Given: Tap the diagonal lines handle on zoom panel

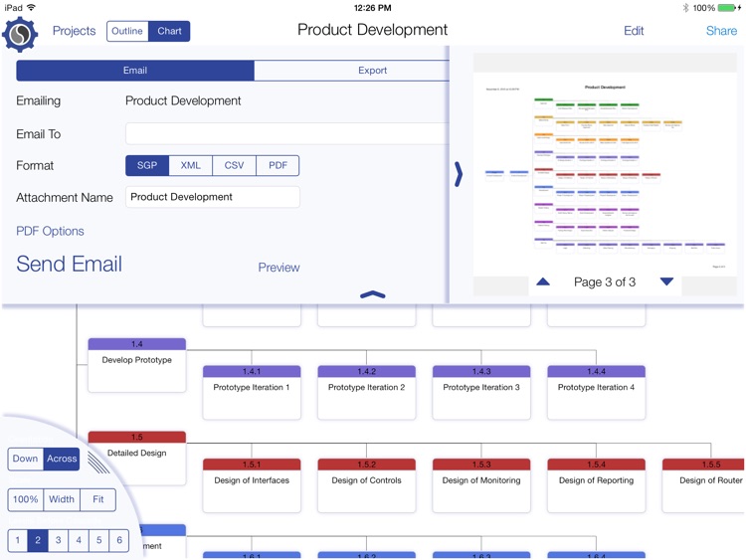Looking at the screenshot, I should (98, 463).
